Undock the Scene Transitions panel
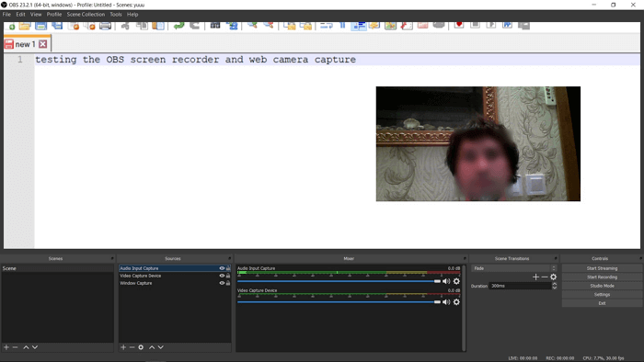Image resolution: width=644 pixels, height=362 pixels. [556, 259]
